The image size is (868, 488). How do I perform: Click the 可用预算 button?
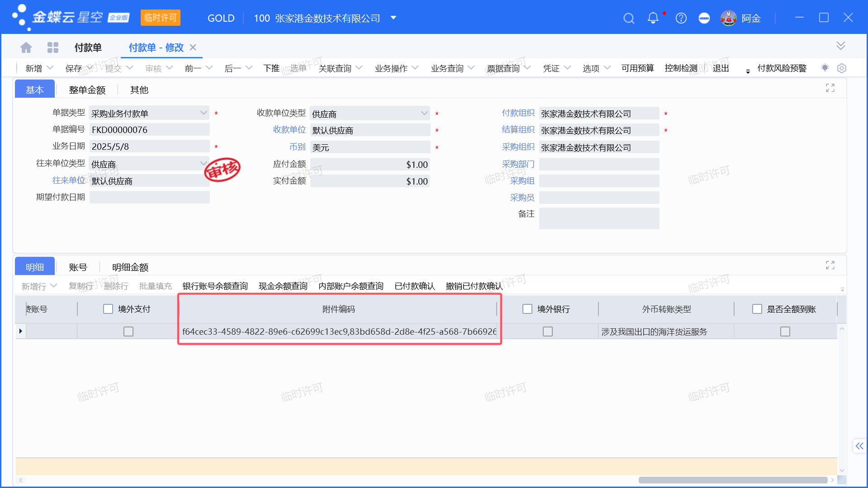click(x=637, y=68)
